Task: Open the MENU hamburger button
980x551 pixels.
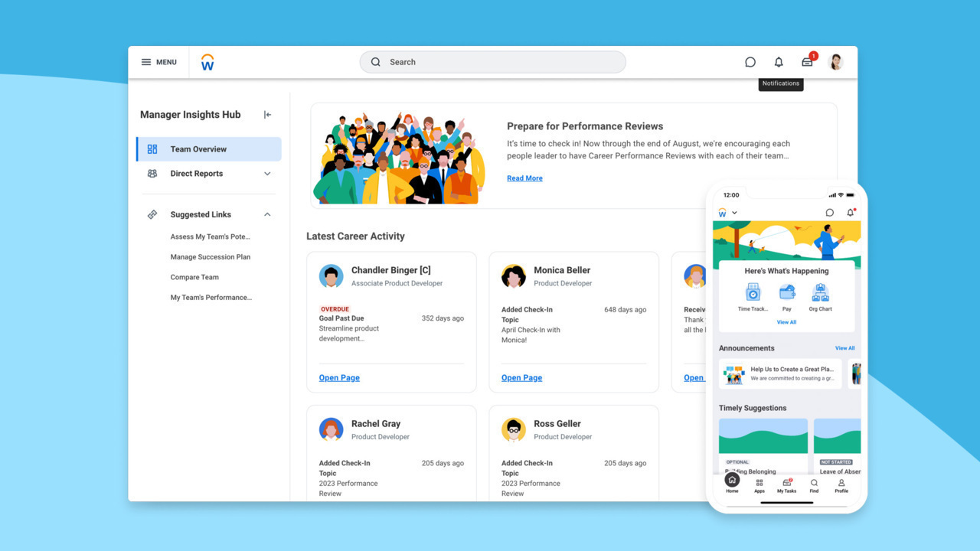Action: pyautogui.click(x=158, y=62)
